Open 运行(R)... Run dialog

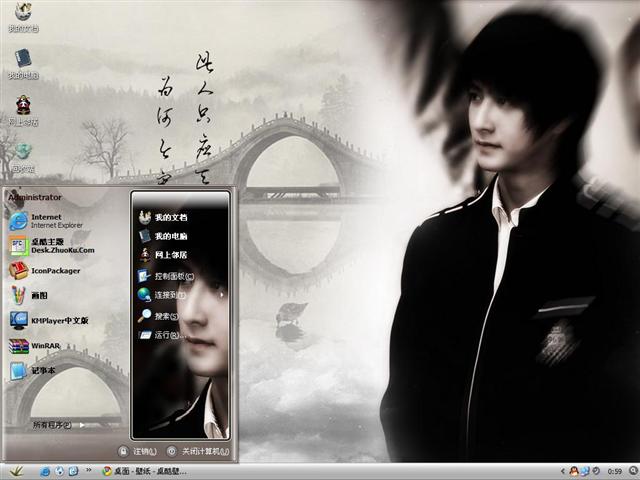162,335
